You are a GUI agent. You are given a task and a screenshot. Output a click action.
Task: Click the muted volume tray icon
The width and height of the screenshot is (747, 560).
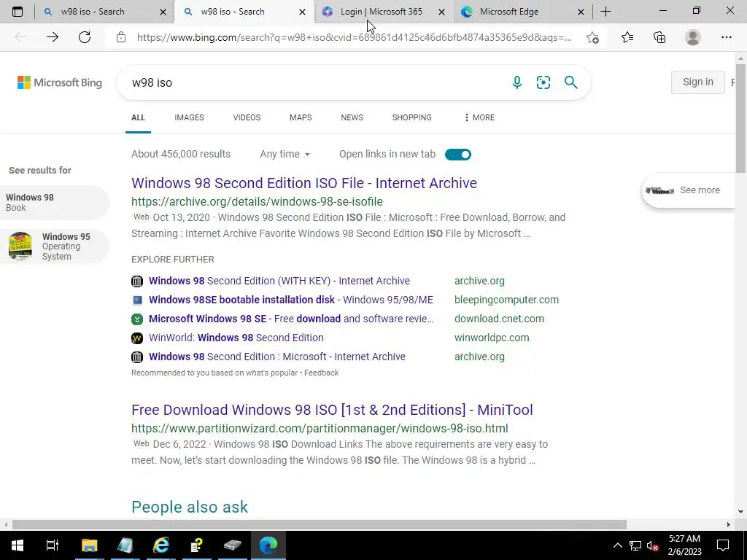[x=652, y=545]
